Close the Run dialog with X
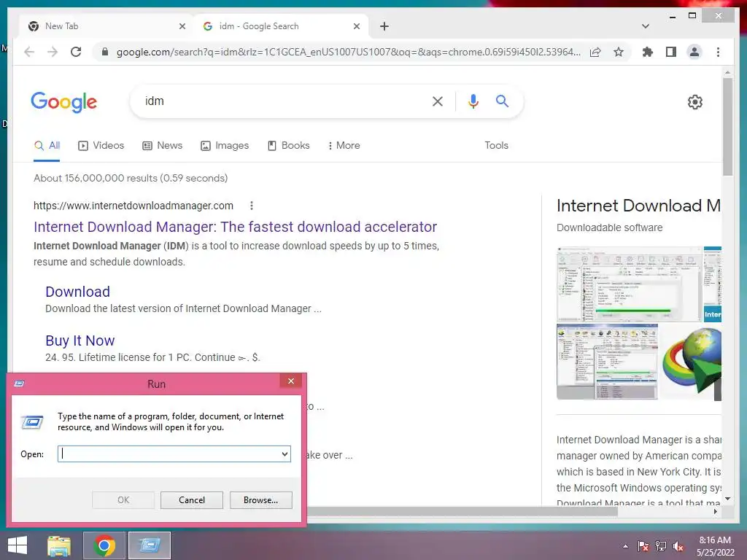Screen dimensions: 747x560 [291, 381]
